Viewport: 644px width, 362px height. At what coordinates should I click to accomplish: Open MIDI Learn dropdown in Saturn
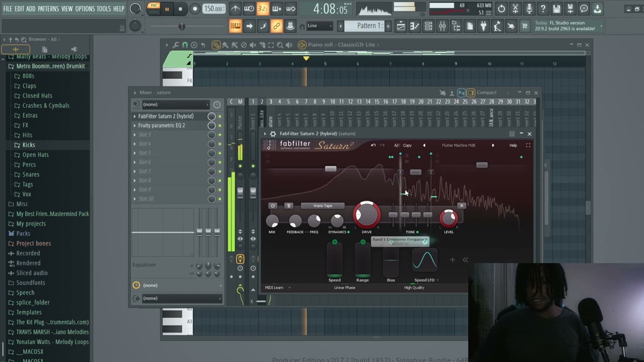pos(278,288)
